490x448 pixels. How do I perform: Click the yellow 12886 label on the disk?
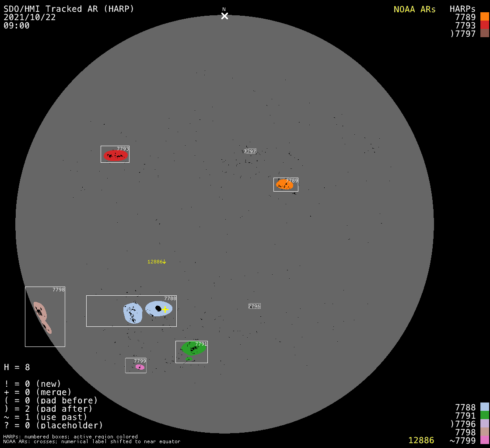155,262
